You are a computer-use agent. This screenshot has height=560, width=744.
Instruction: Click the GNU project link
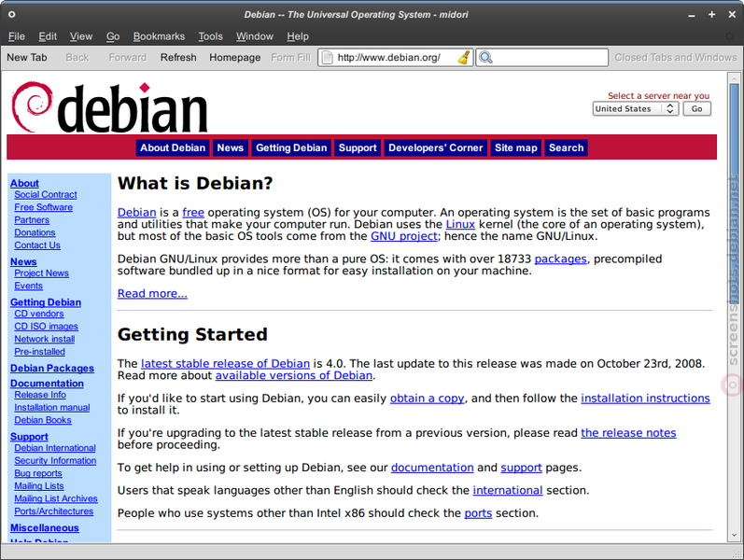404,236
